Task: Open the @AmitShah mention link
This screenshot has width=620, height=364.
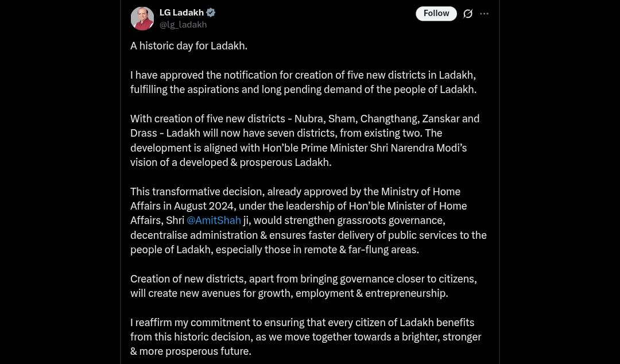Action: coord(214,220)
